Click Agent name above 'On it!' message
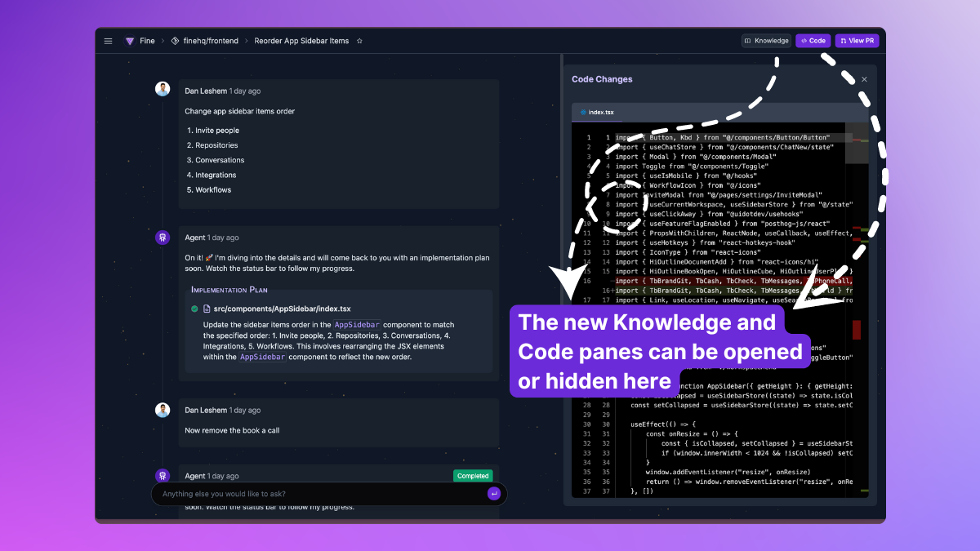Viewport: 980px width, 551px height. 195,238
